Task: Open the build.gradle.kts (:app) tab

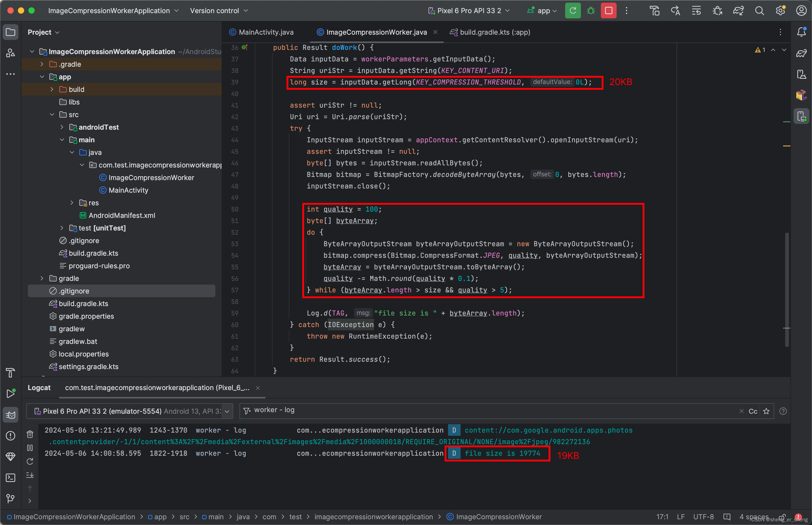Action: (495, 32)
